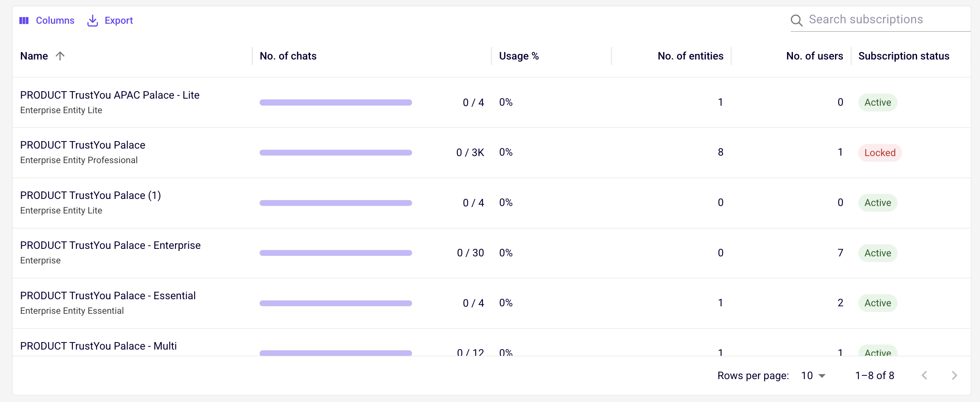Open the Columns selector
The width and height of the screenshot is (980, 402).
point(47,20)
